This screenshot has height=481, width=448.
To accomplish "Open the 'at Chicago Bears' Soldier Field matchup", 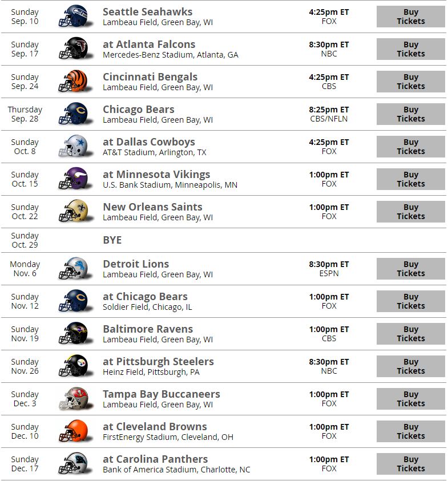I will [x=145, y=297].
